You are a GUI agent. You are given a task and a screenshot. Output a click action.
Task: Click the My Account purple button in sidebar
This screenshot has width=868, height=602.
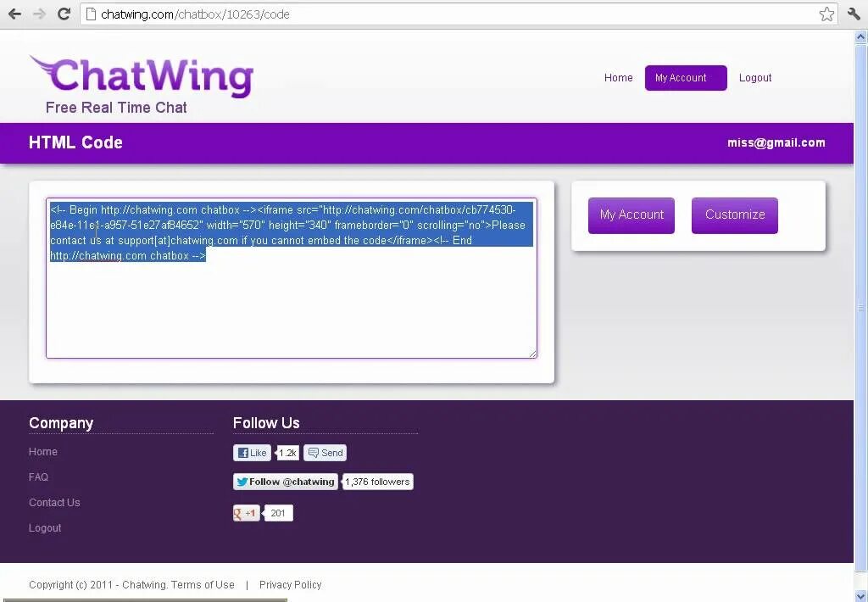(x=631, y=215)
